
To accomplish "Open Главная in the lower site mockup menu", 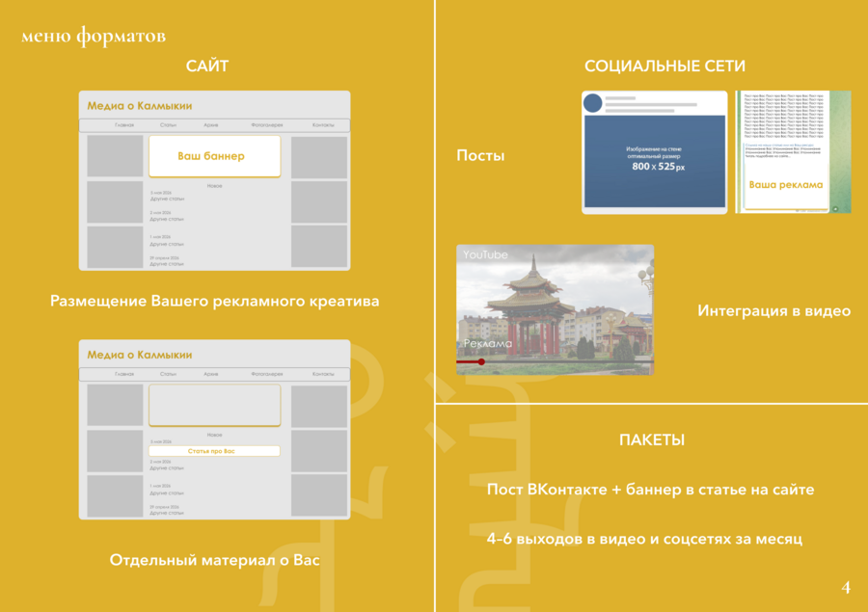I will point(124,374).
